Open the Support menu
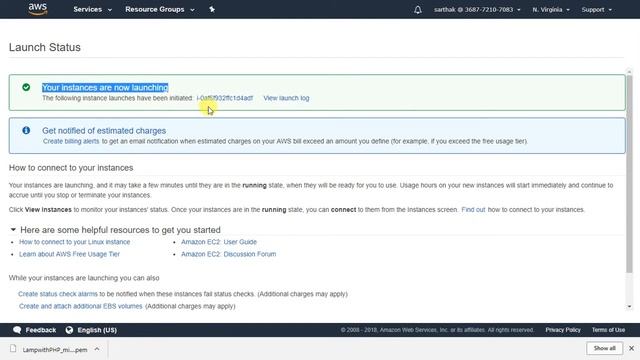The height and width of the screenshot is (360, 640). pyautogui.click(x=596, y=9)
